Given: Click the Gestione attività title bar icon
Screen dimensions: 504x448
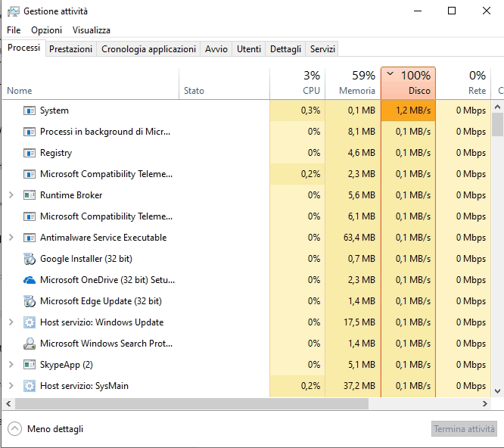Looking at the screenshot, I should tap(13, 11).
